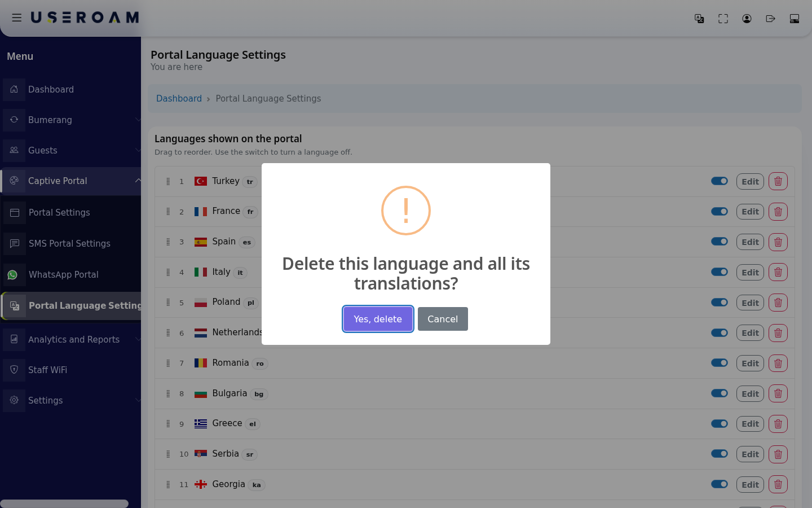Click the translate language icon in header
The width and height of the screenshot is (812, 508).
699,19
